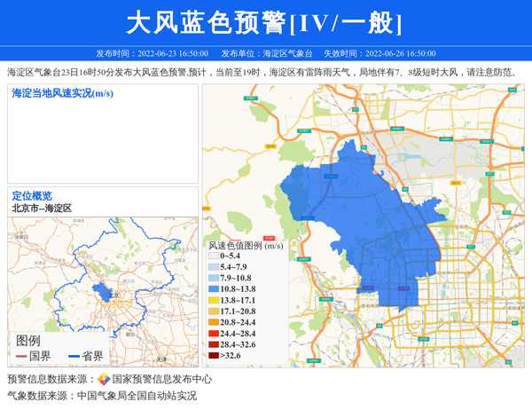Select the 13.8~17.1 yellow legend swatch
The image size is (532, 418).
213,301
